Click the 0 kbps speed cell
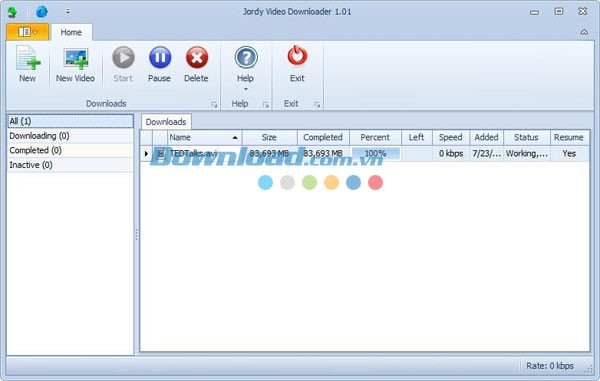Image resolution: width=600 pixels, height=381 pixels. click(451, 153)
